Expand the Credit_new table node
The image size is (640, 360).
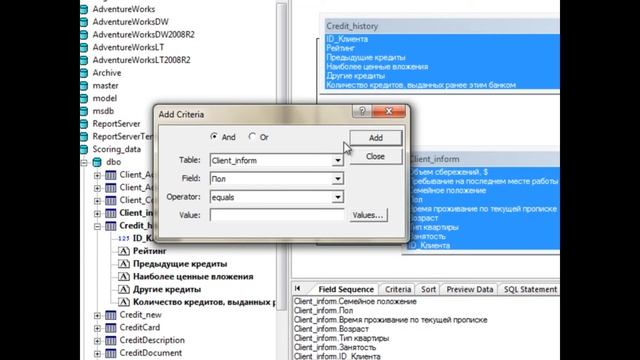click(x=97, y=315)
